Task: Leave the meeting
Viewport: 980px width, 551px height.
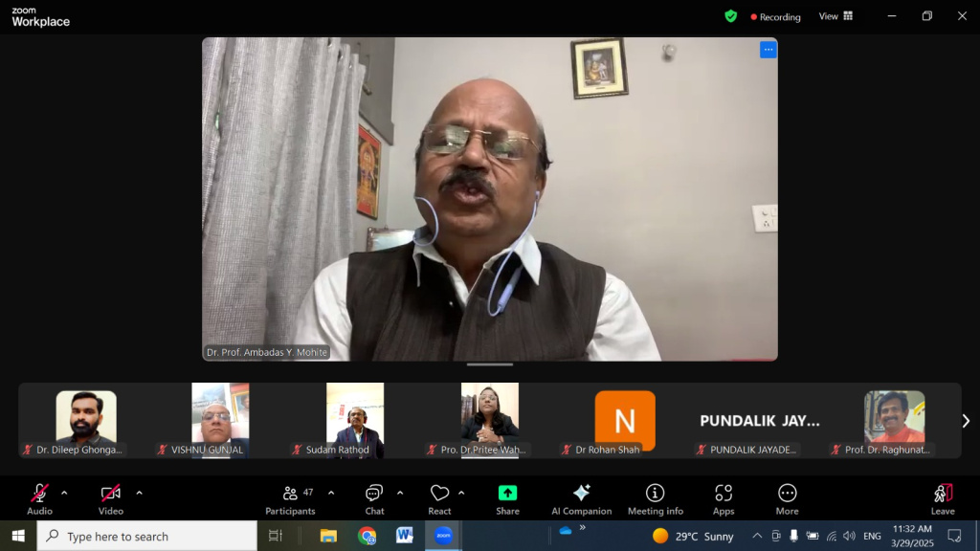Action: coord(943,498)
